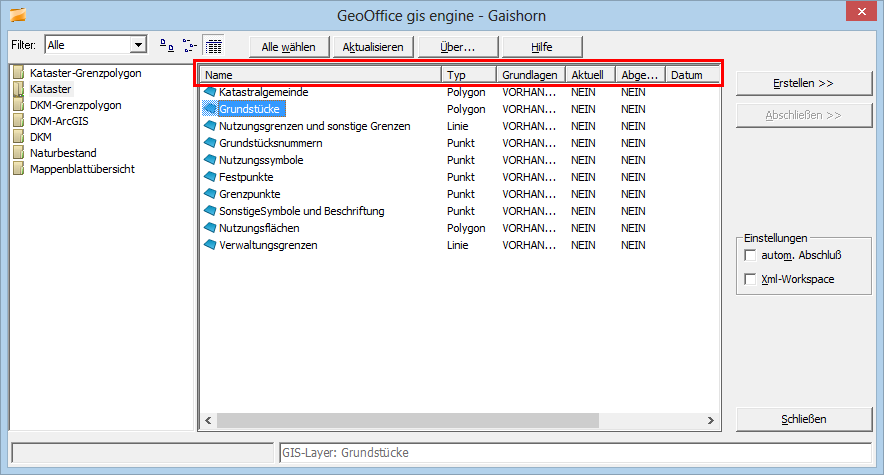Image resolution: width=884 pixels, height=475 pixels.
Task: Select the Kataster-Grenzpolygon tree item
Action: click(x=86, y=73)
